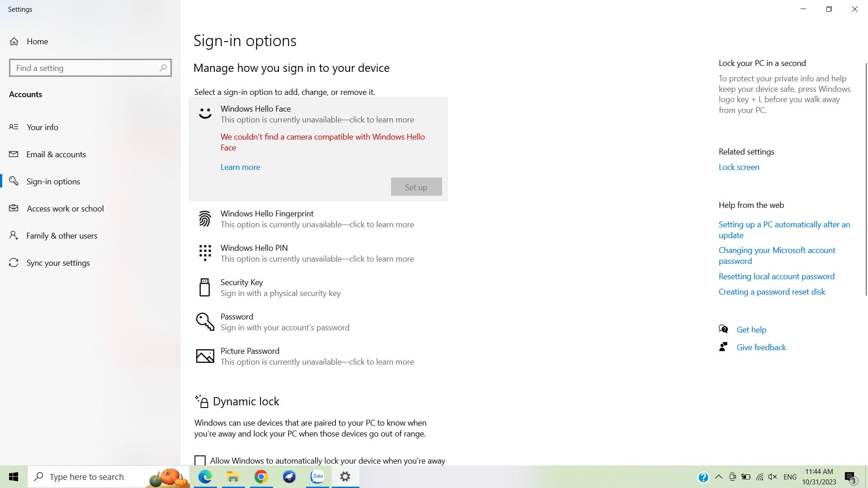The width and height of the screenshot is (868, 488).
Task: Open Resetting local account password link
Action: pyautogui.click(x=776, y=276)
